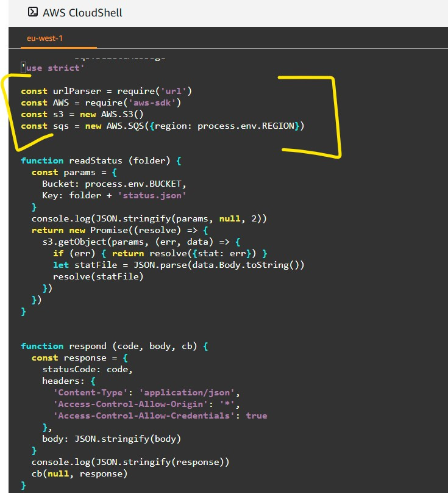Screen dimensions: 448x493
Task: Click the 'status.json' key line
Action: point(115,196)
